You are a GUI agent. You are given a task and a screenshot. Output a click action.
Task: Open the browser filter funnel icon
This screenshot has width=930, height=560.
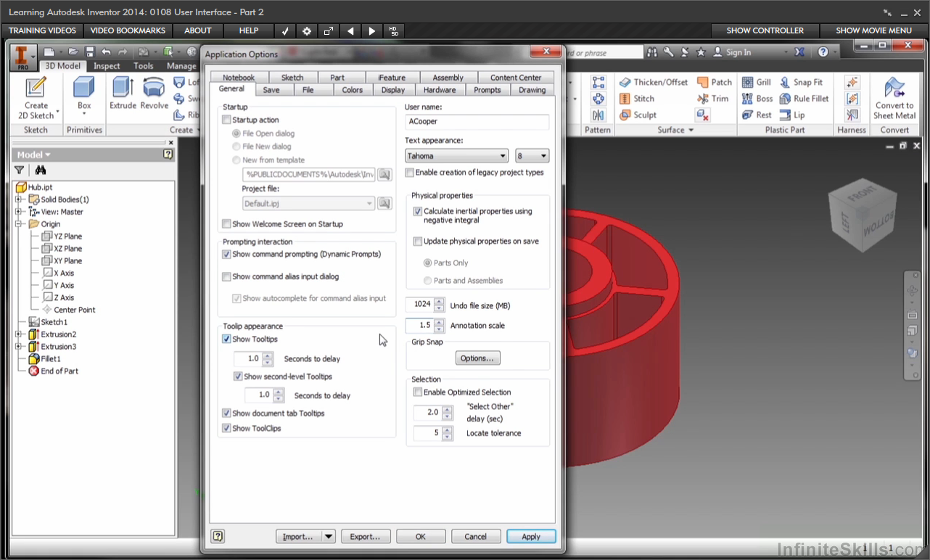pyautogui.click(x=20, y=170)
